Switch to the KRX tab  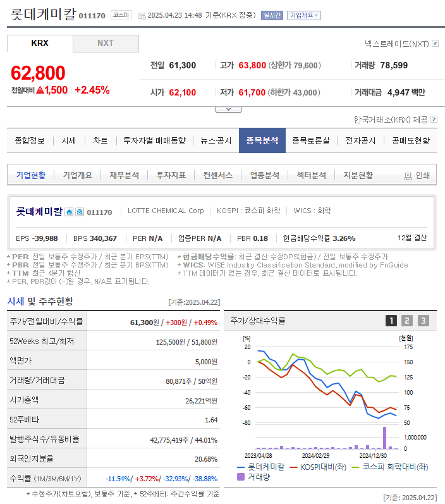click(x=40, y=43)
